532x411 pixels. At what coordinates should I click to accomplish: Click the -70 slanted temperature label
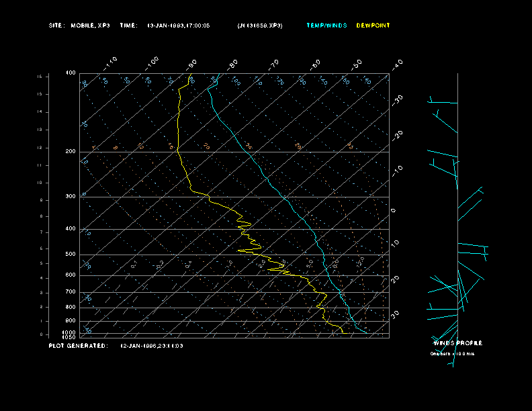[274, 64]
